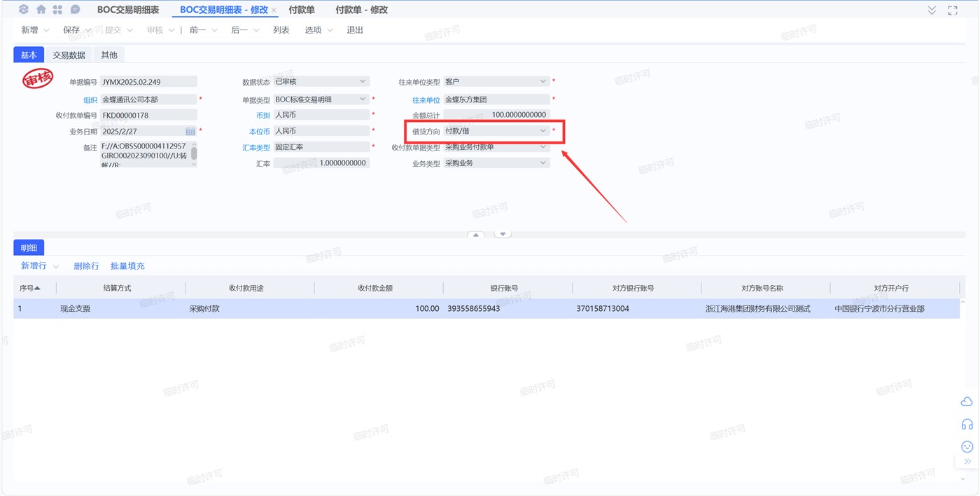
Task: Click the fullscreen icon at top right
Action: pos(952,10)
